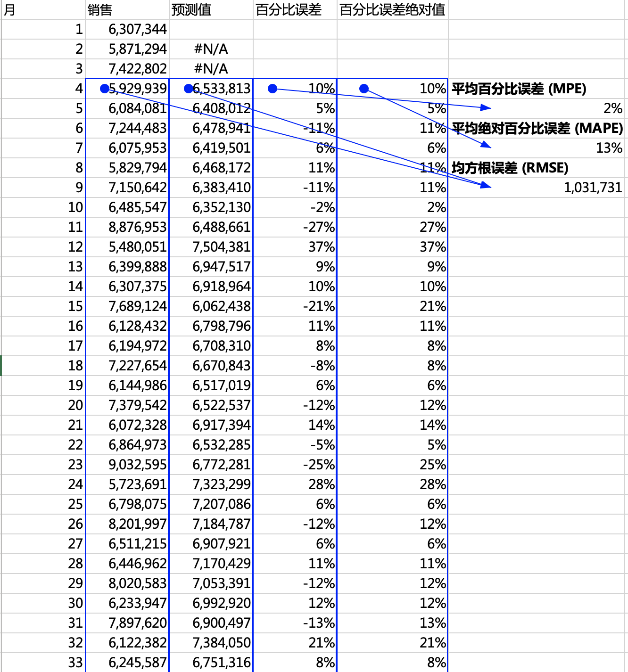Image resolution: width=628 pixels, height=672 pixels.
Task: Select forecast value 7,384,050
Action: click(x=211, y=643)
